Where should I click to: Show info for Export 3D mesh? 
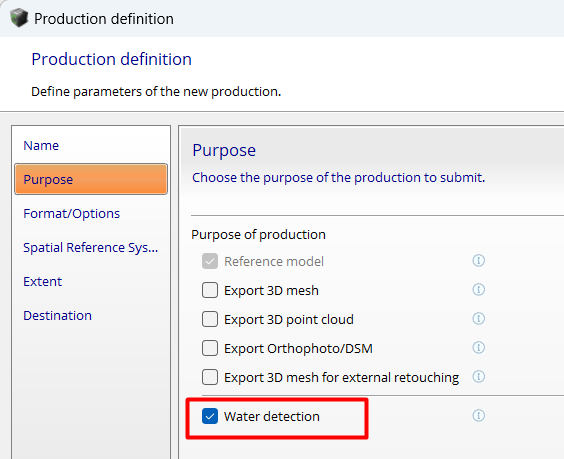[478, 290]
